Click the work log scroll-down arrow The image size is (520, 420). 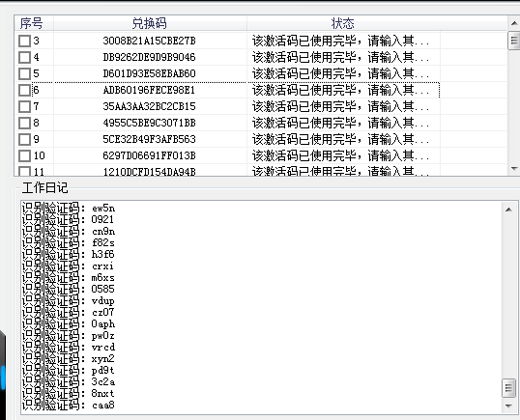coord(508,406)
